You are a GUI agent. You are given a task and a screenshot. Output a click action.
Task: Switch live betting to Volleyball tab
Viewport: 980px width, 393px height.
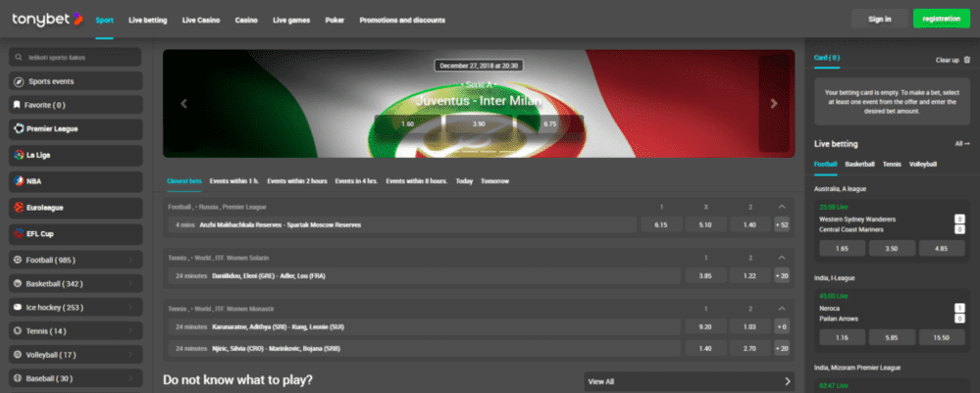923,165
